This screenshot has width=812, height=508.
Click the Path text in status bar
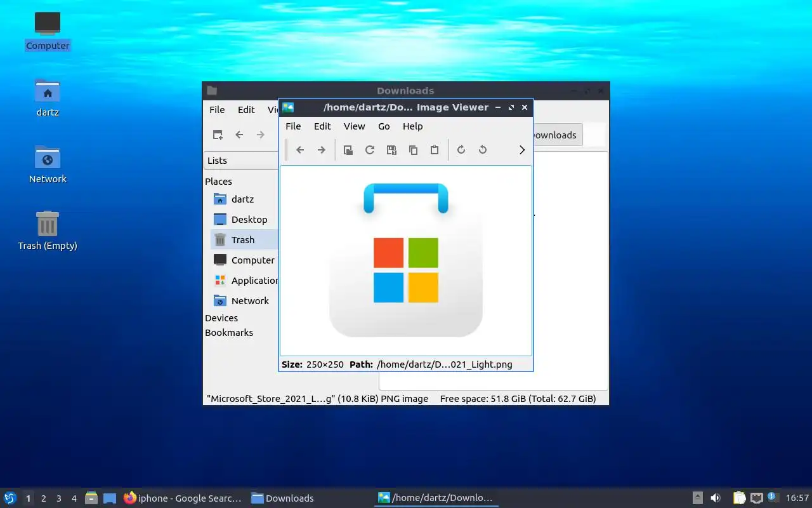click(x=431, y=364)
